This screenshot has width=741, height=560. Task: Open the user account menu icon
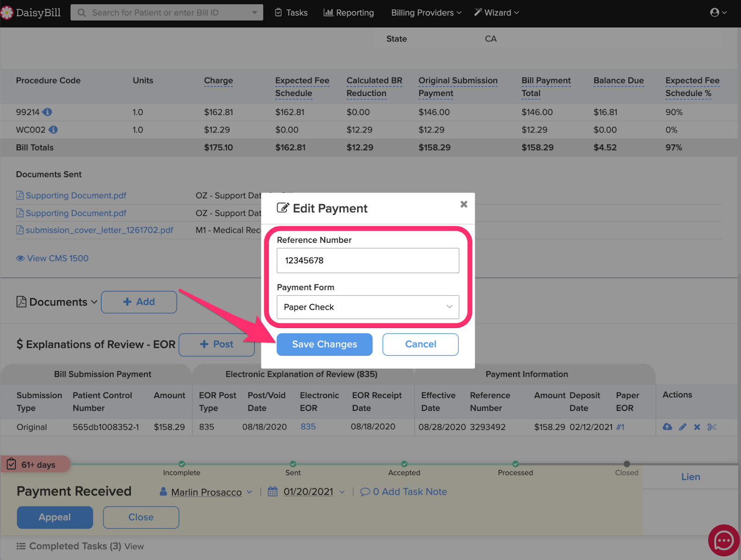pyautogui.click(x=715, y=13)
